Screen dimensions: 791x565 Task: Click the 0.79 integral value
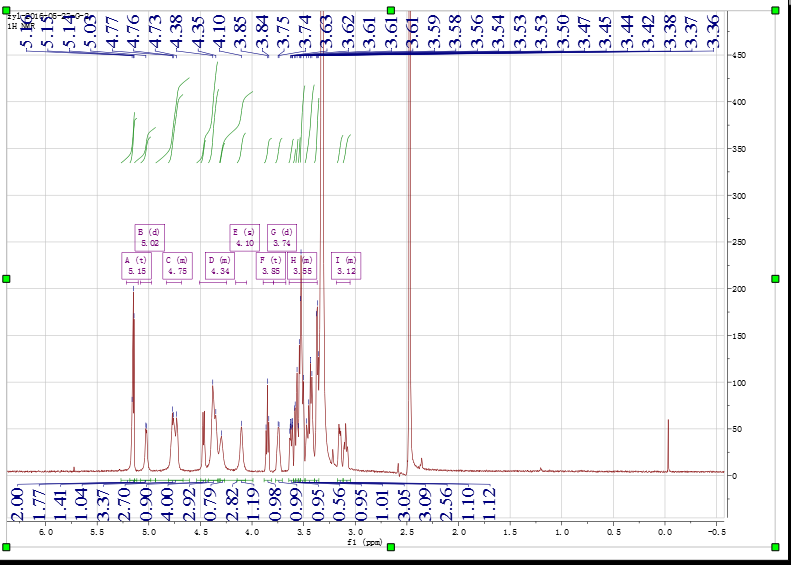(x=211, y=504)
